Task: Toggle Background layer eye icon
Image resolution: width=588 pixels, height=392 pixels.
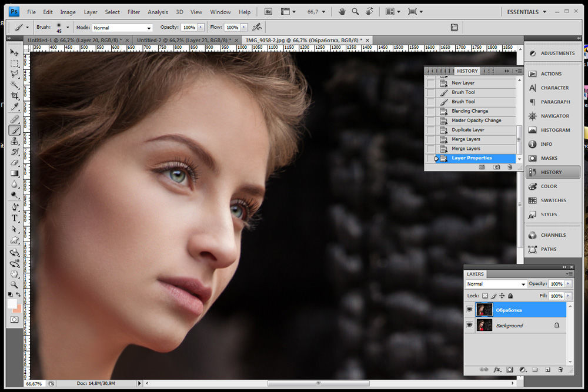Action: (470, 325)
